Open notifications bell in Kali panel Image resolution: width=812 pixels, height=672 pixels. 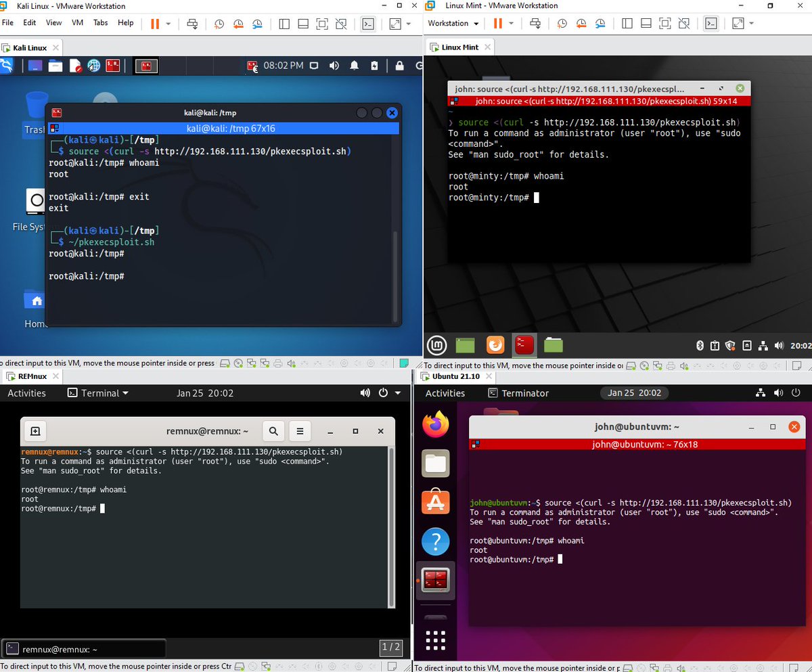(x=354, y=66)
